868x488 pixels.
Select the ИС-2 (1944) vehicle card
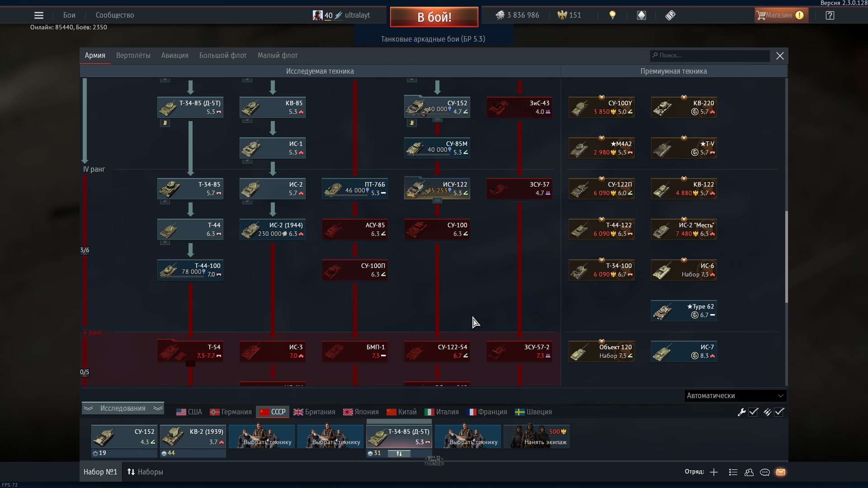pos(273,229)
